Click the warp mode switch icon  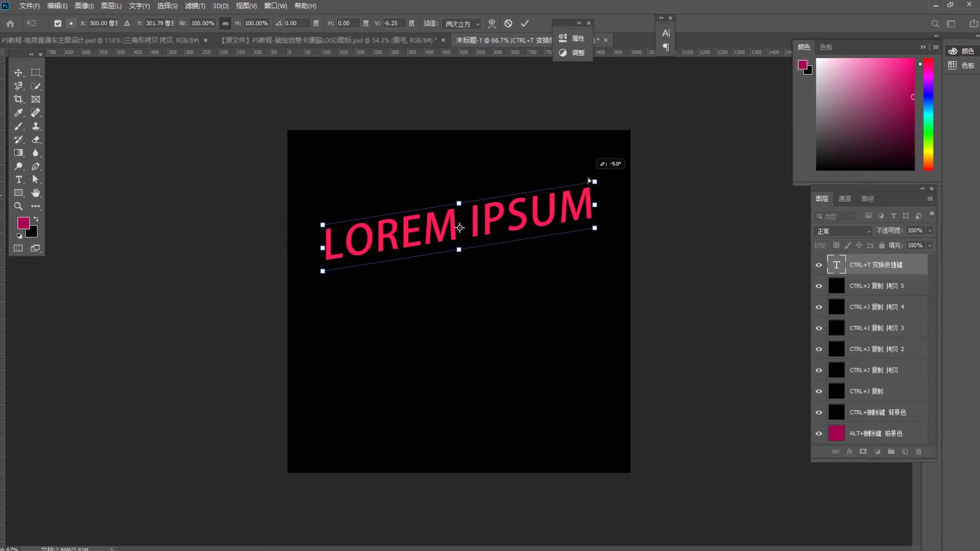(492, 23)
